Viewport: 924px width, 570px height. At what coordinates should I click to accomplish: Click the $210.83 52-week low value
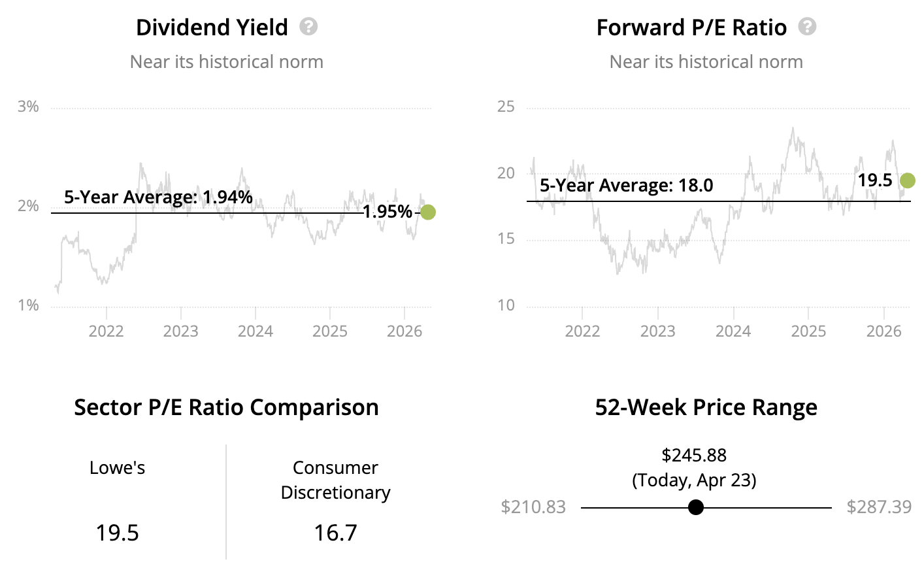pyautogui.click(x=533, y=507)
